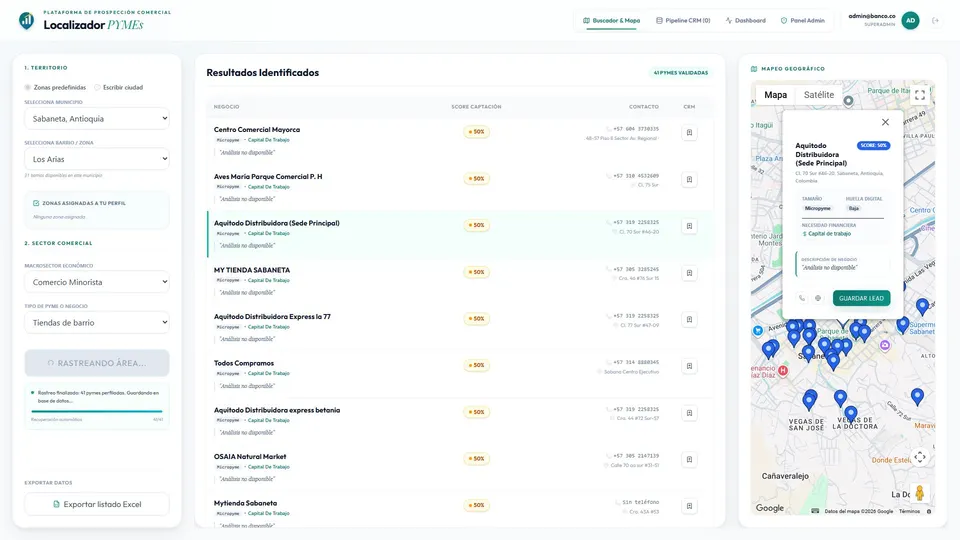Select Escribir ciudad radio option
960x540 pixels.
(x=97, y=88)
